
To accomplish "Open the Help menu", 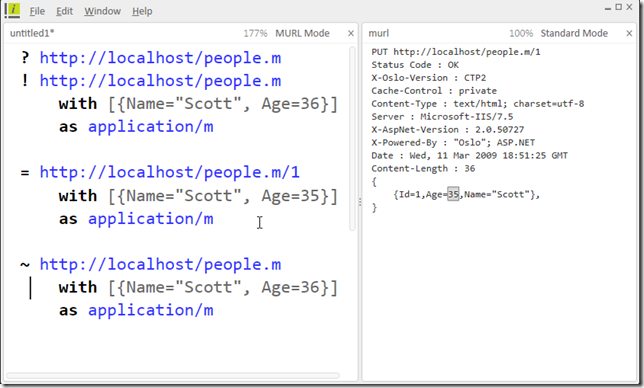I will tap(142, 11).
